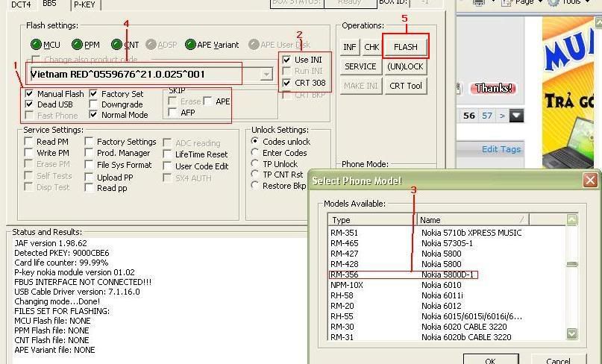Enable the User Code Edit checkbox
602x364 pixels.
pyautogui.click(x=167, y=166)
